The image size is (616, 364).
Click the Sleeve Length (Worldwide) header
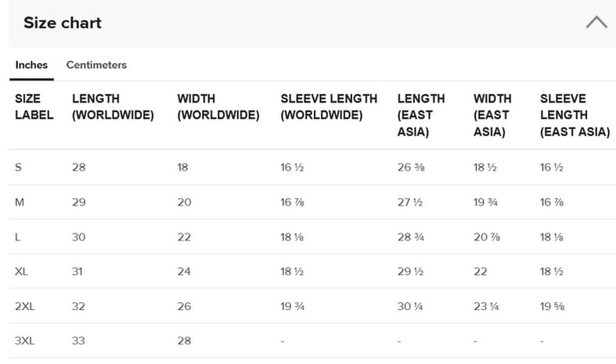(x=329, y=106)
